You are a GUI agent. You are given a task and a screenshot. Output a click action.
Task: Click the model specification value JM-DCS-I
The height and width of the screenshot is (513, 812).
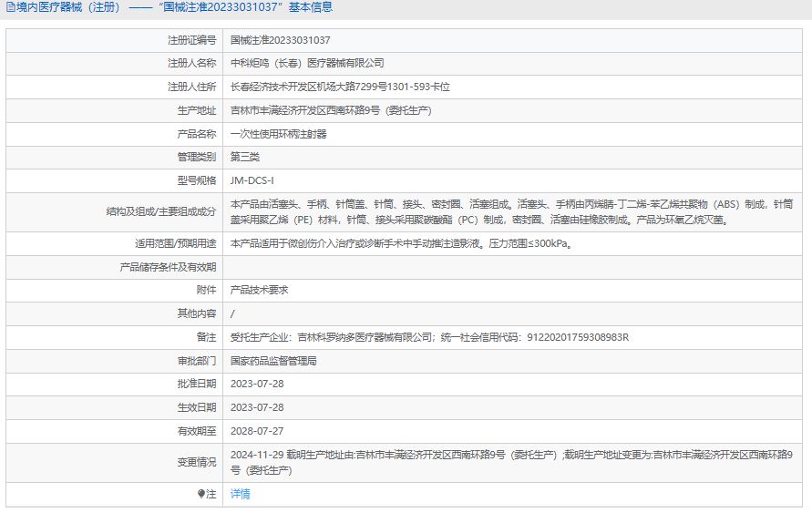[252, 180]
